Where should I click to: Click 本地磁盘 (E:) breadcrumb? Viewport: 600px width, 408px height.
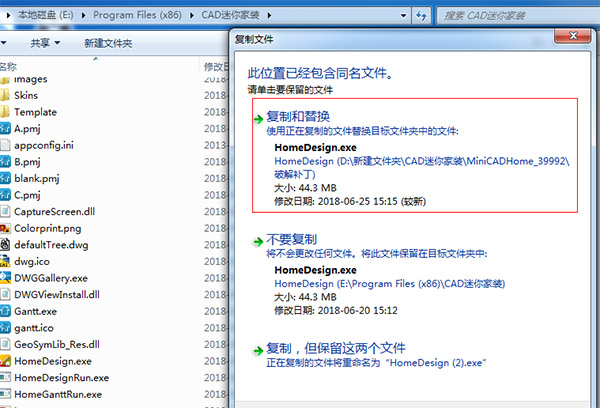coord(46,15)
